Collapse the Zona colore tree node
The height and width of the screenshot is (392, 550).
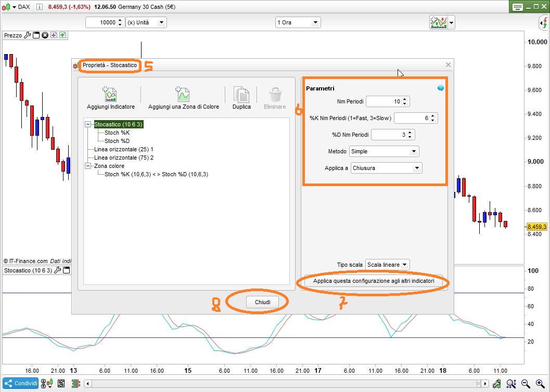click(88, 166)
